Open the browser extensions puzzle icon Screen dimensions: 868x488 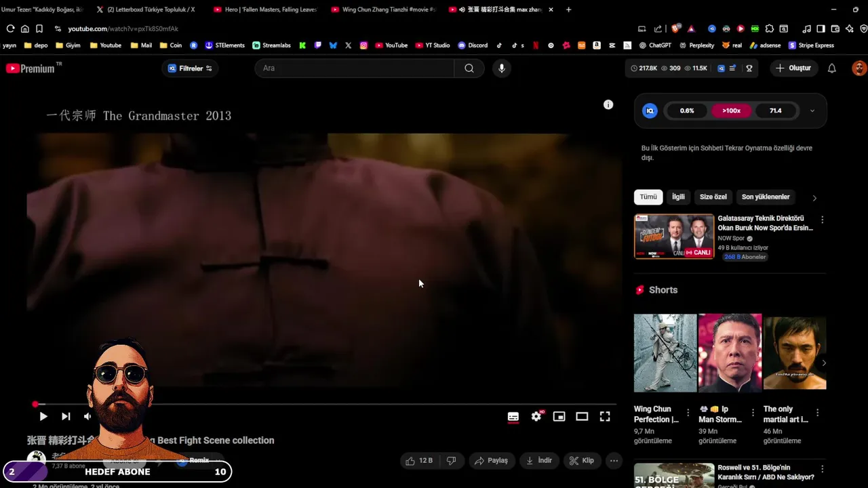coord(769,28)
